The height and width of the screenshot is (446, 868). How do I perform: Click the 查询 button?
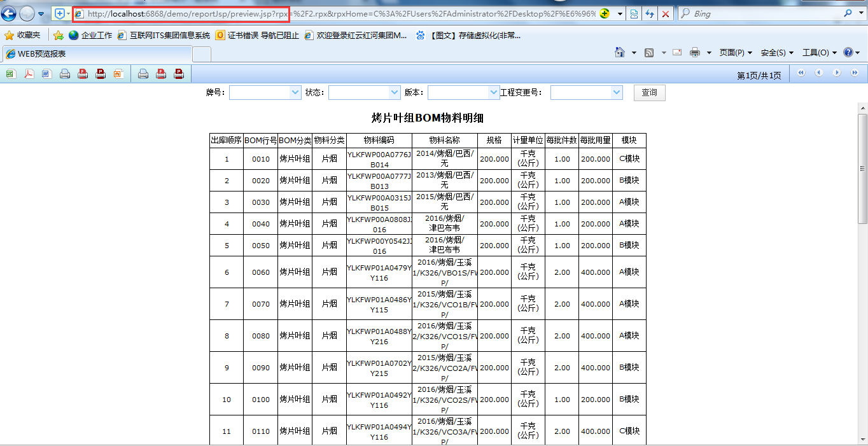(x=649, y=93)
